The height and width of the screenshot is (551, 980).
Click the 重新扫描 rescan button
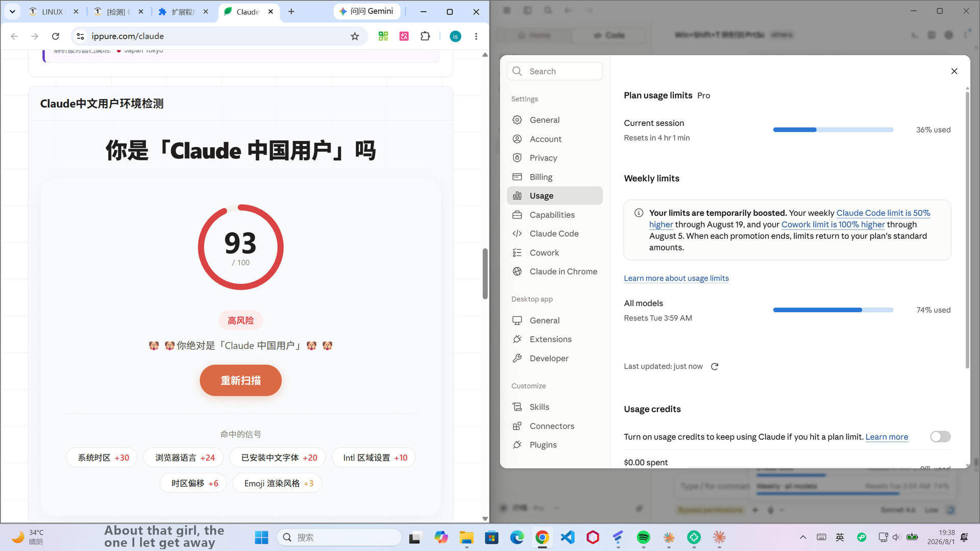pos(240,381)
